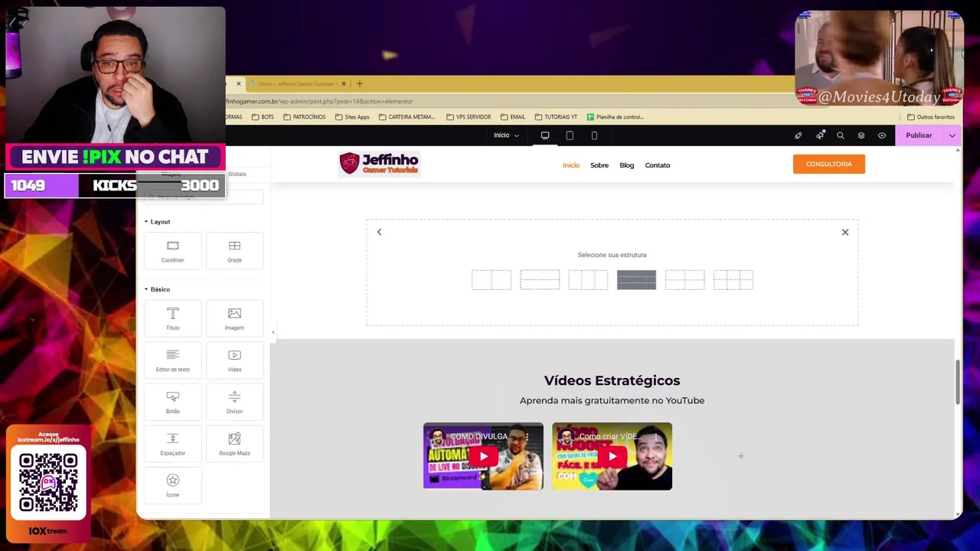Image resolution: width=980 pixels, height=551 pixels.
Task: Pick the Título widget
Action: tap(173, 318)
